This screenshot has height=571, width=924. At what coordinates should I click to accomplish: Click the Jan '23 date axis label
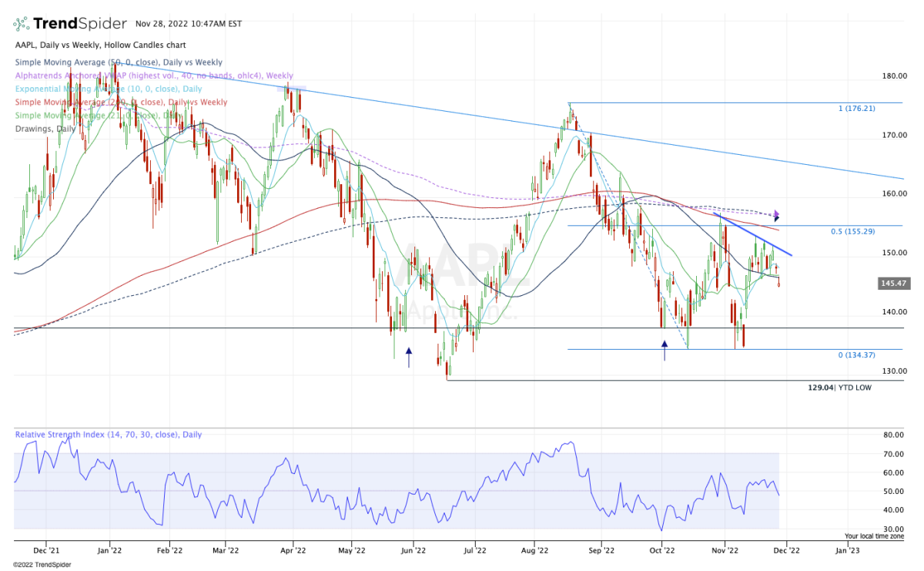[848, 551]
